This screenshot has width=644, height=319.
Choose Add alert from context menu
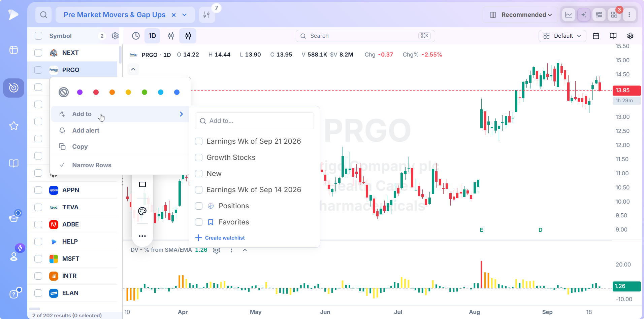click(120, 131)
